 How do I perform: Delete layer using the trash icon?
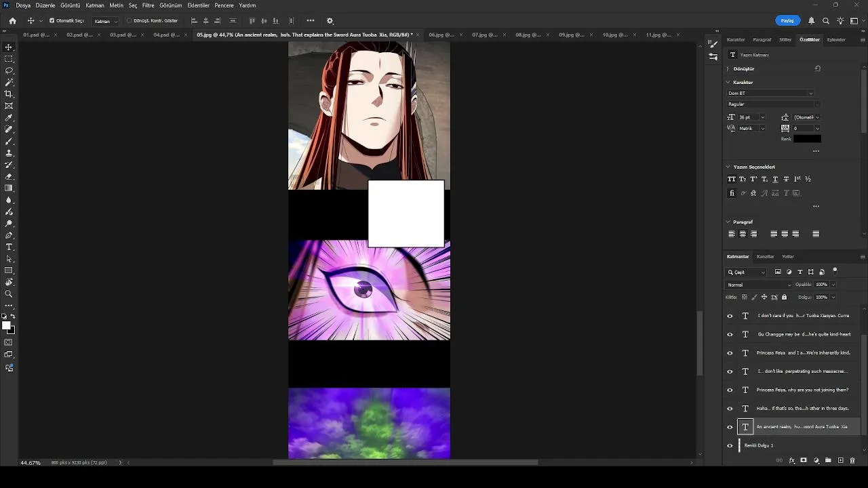[x=852, y=461]
